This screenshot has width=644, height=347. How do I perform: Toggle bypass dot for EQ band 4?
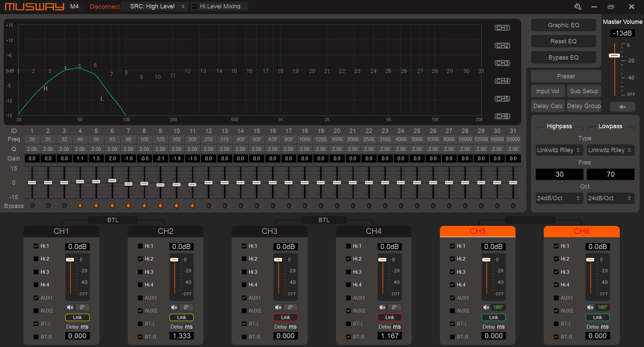click(80, 205)
